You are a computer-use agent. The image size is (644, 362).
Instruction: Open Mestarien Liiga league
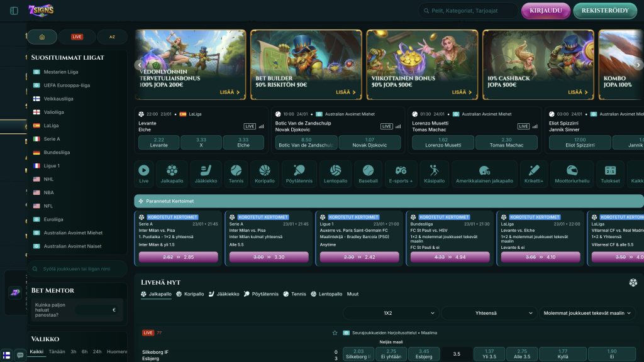click(x=61, y=72)
